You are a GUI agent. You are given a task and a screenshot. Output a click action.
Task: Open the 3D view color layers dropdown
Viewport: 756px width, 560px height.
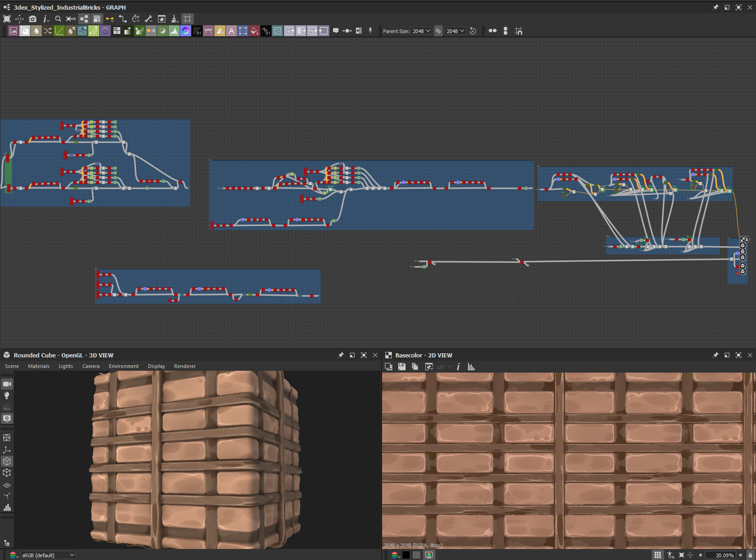point(13,555)
